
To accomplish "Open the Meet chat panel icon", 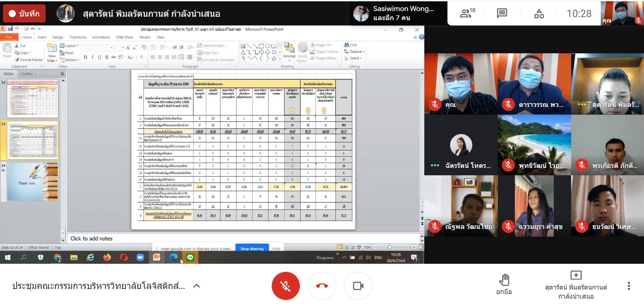I will (502, 13).
